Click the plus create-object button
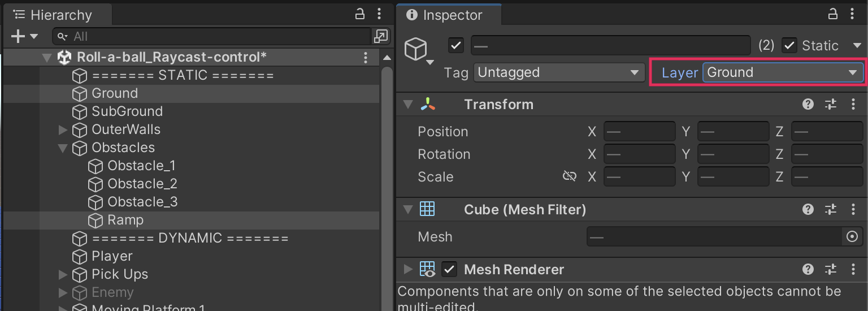Viewport: 868px width, 311px height. tap(18, 37)
